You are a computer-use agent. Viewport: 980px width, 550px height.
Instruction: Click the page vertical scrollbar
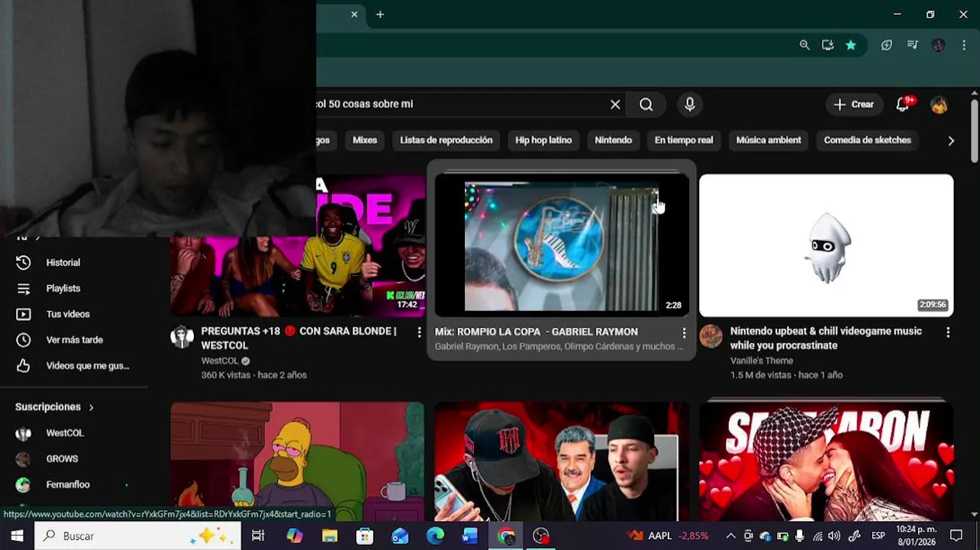click(x=974, y=130)
